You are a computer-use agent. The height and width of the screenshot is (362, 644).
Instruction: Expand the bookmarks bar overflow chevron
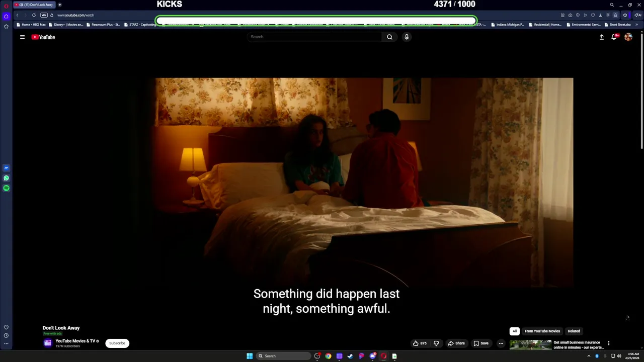636,25
